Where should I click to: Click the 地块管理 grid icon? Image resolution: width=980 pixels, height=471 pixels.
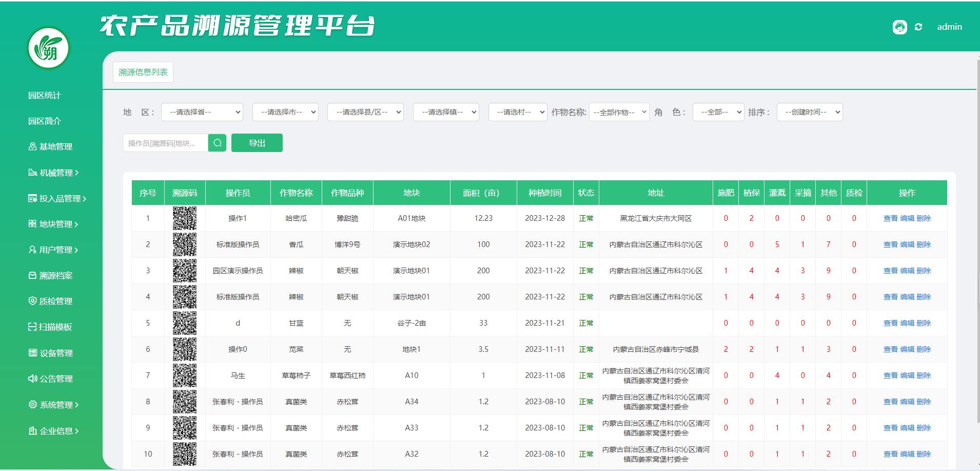coord(32,224)
